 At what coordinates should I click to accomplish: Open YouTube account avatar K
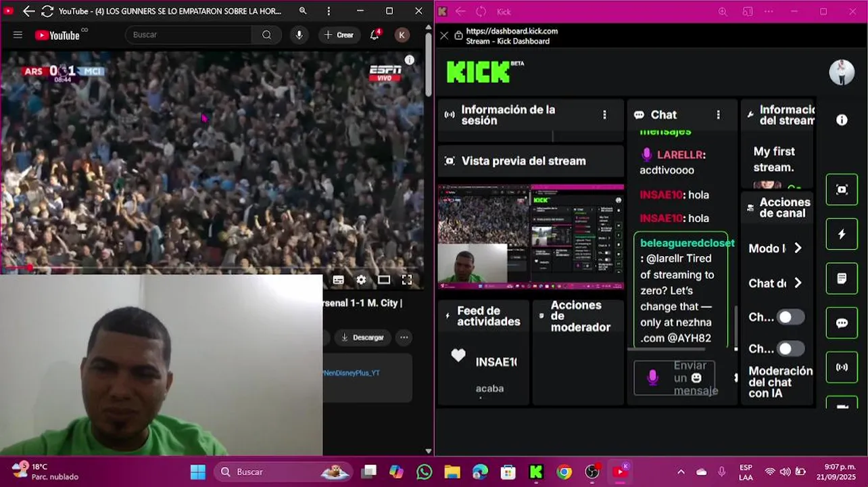(402, 35)
